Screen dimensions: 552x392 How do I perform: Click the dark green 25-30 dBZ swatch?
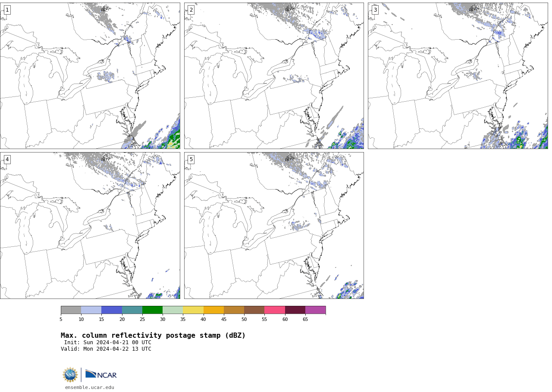152,310
